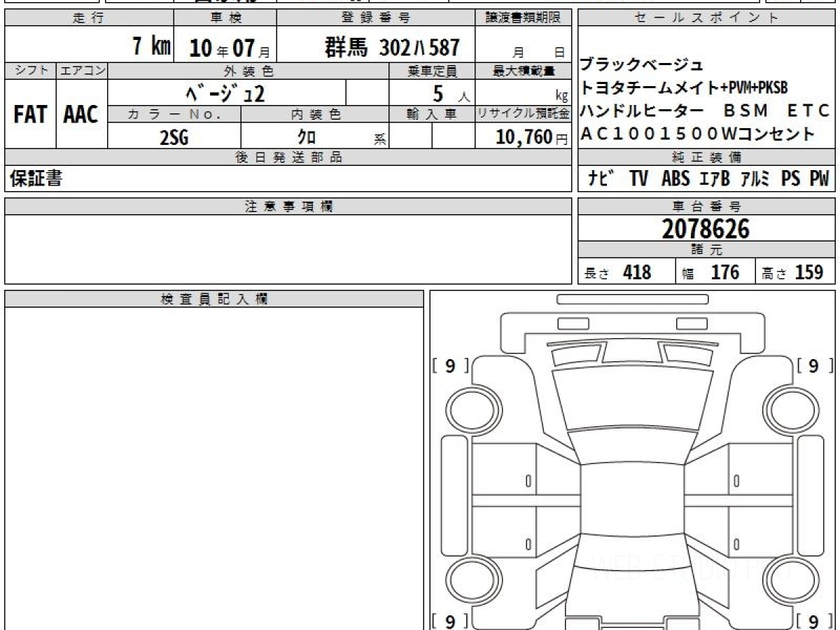The width and height of the screenshot is (840, 630).
Task: Select the 幅 176 width value
Action: (710, 272)
